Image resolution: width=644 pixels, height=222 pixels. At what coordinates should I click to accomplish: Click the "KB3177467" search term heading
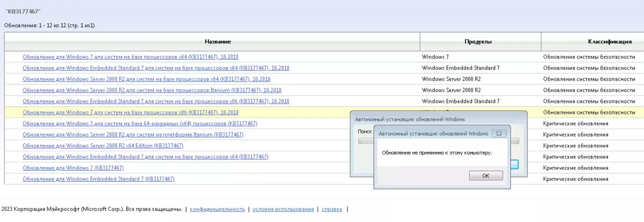coord(23,11)
